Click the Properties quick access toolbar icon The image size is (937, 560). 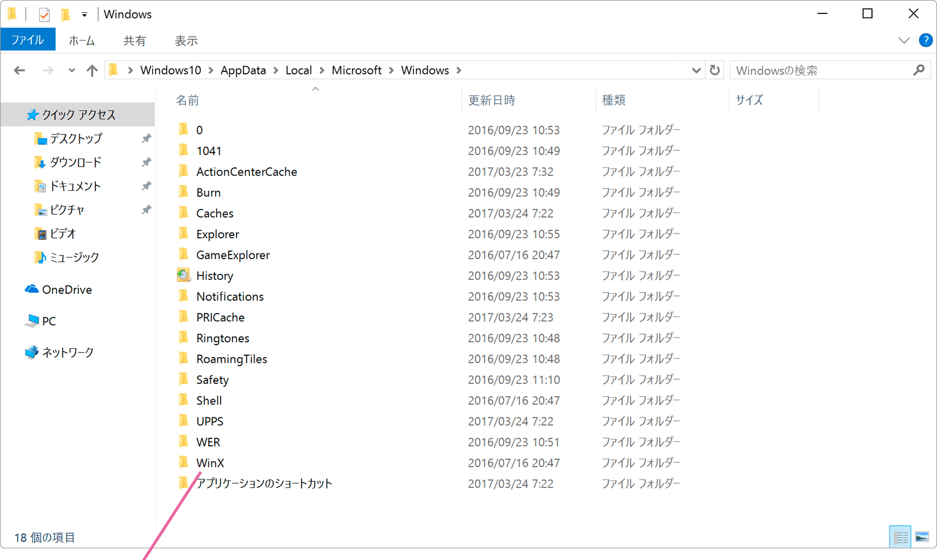pos(44,15)
